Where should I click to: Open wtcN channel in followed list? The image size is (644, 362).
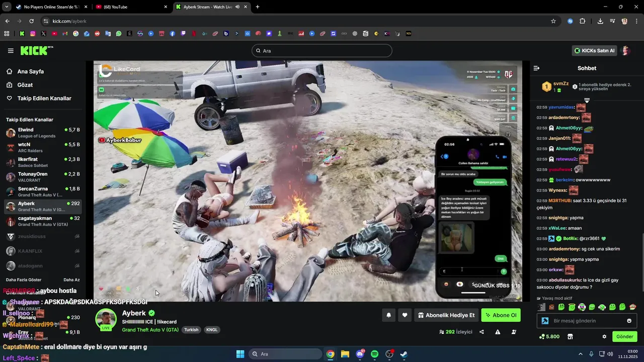coord(43,147)
